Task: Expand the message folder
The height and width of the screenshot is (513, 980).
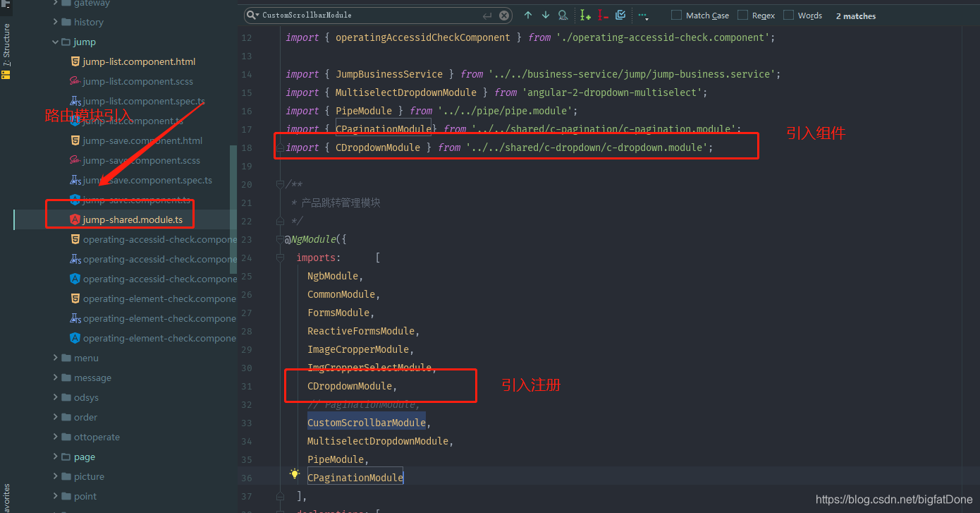Action: tap(56, 378)
